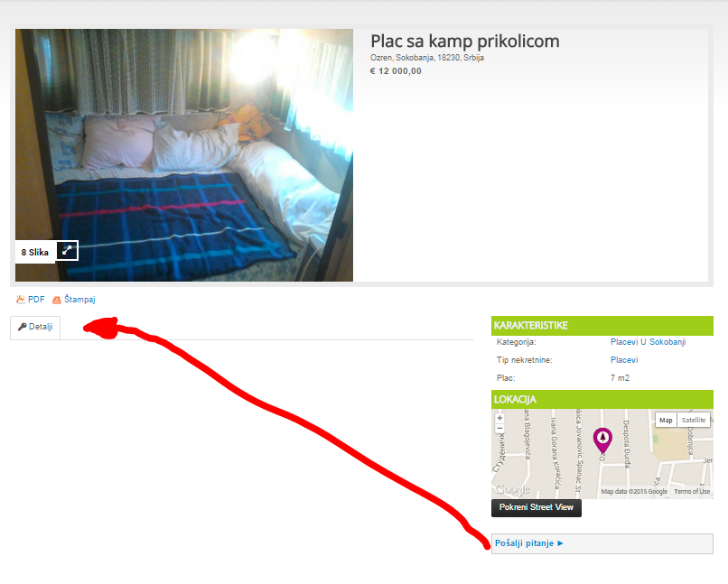Click the fullscreen expand icon on photo

[67, 251]
